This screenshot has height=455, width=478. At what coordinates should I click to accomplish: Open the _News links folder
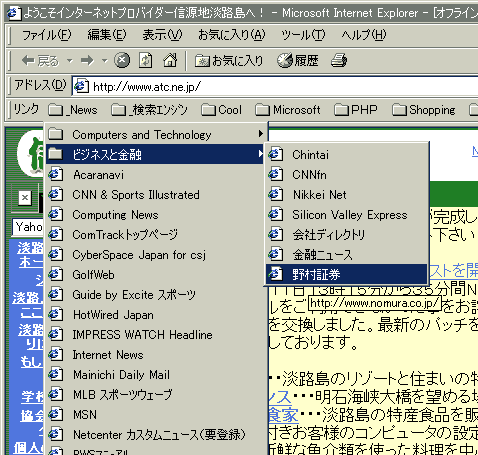pos(73,110)
